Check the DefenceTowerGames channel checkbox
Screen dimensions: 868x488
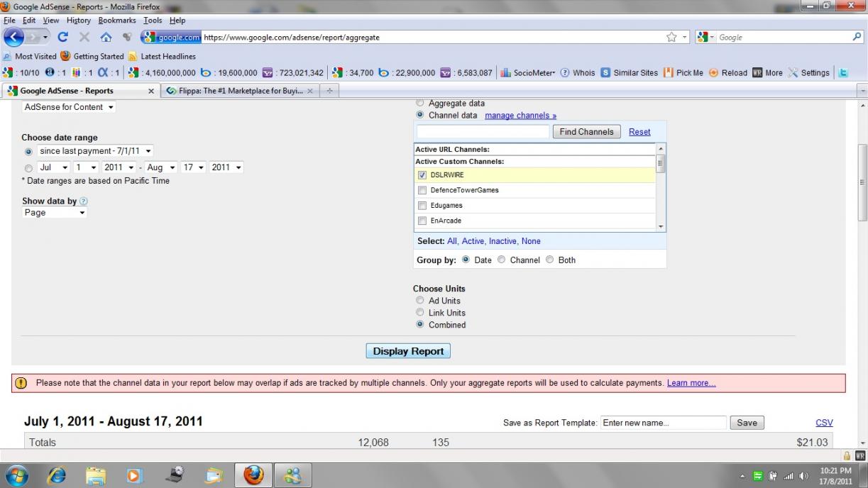pos(422,190)
